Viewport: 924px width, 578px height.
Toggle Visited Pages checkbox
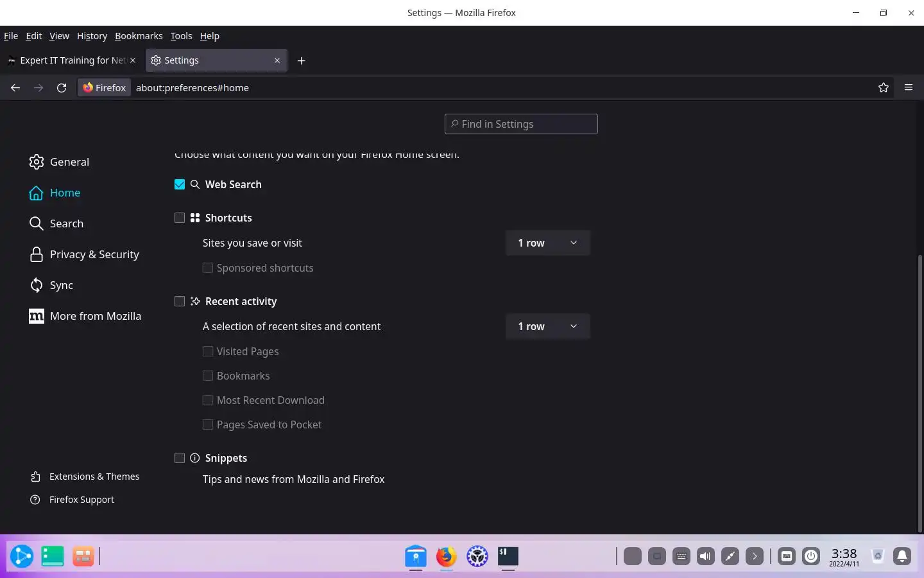[x=208, y=351]
